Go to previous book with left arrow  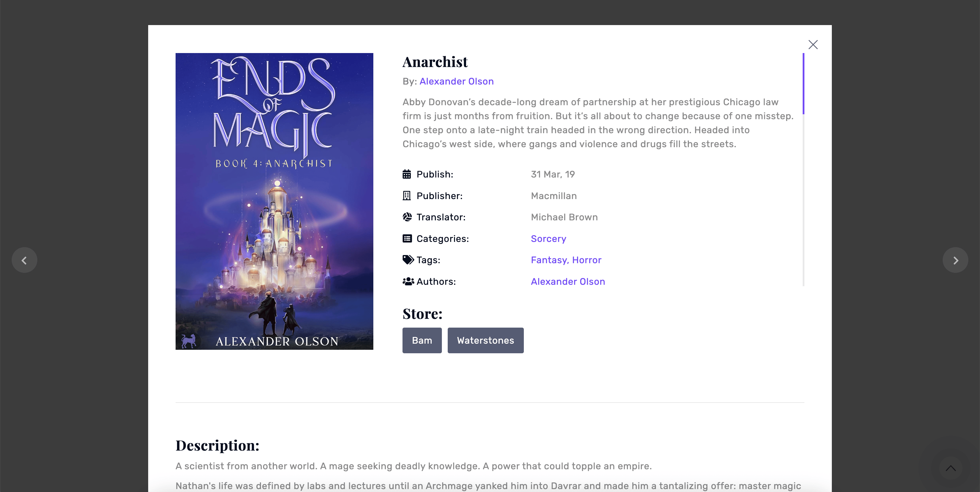(x=24, y=261)
